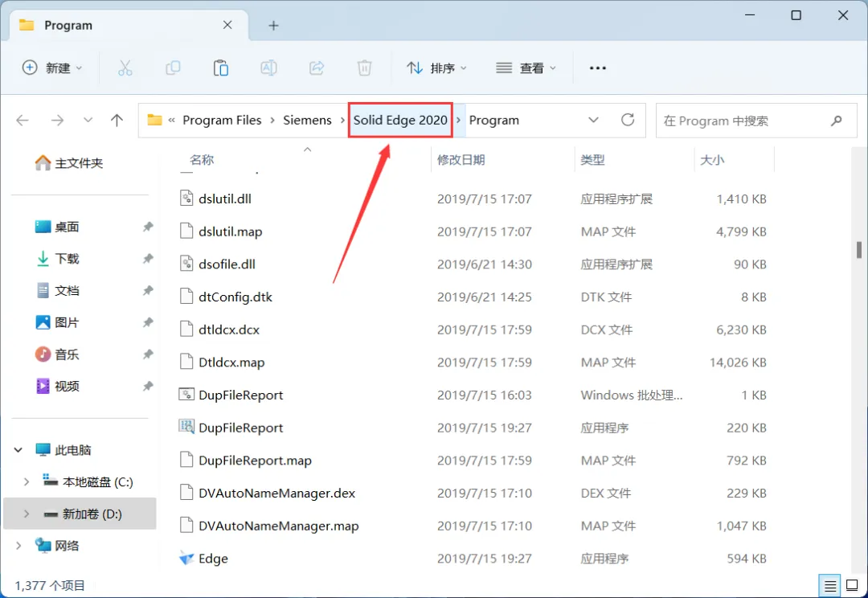Click the Copy icon in toolbar
Viewport: 868px width, 598px height.
(173, 68)
